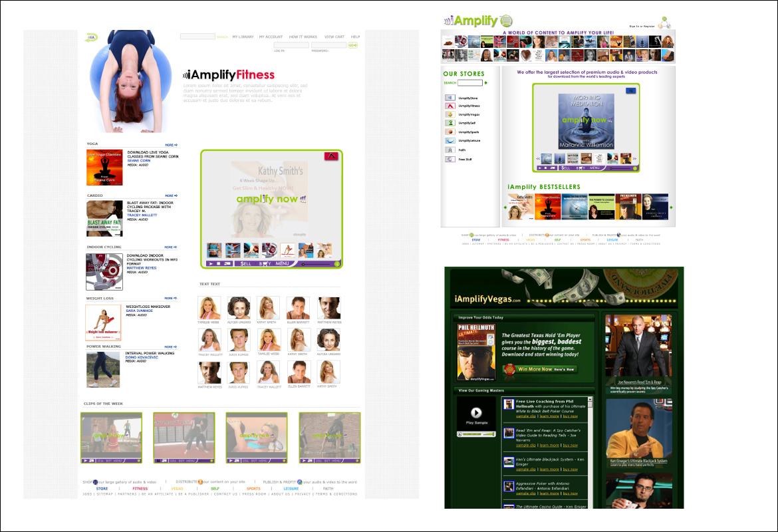Viewport: 778px width, 532px height.
Task: Open iAmplifyStore icon in stores list
Action: (450, 98)
